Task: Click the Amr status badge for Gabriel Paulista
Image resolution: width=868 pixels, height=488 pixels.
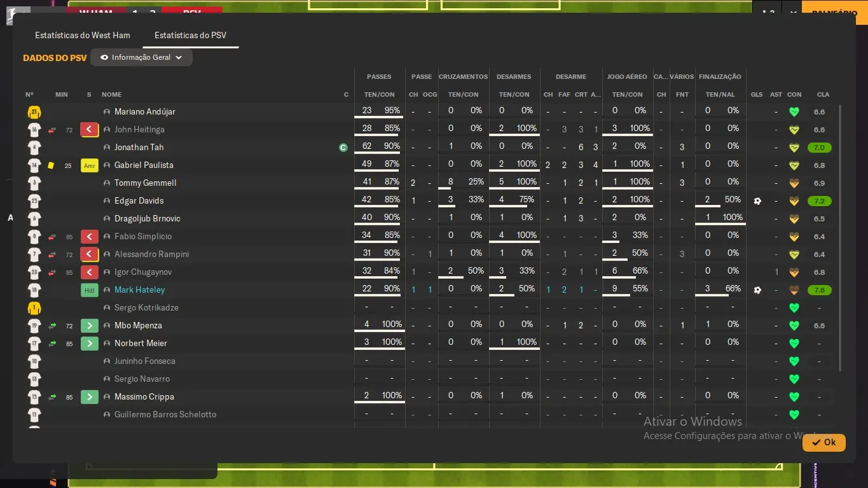Action: [x=89, y=165]
